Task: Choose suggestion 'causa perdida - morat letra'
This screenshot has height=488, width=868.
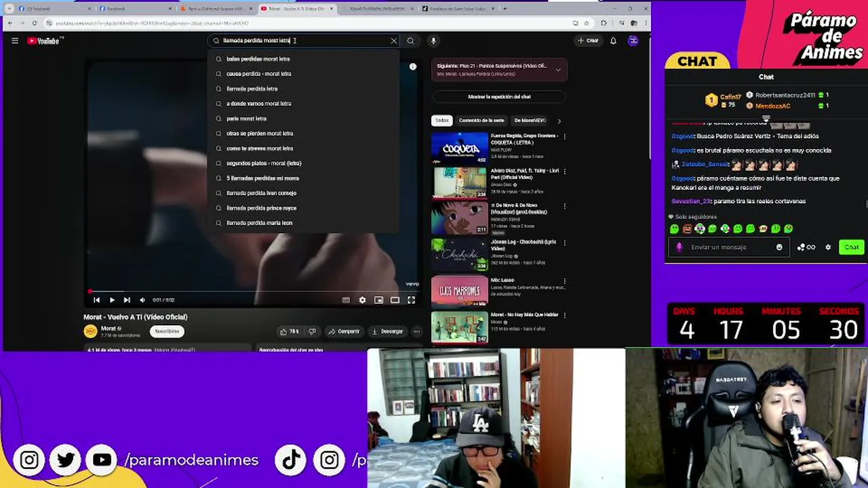Action: tap(304, 74)
